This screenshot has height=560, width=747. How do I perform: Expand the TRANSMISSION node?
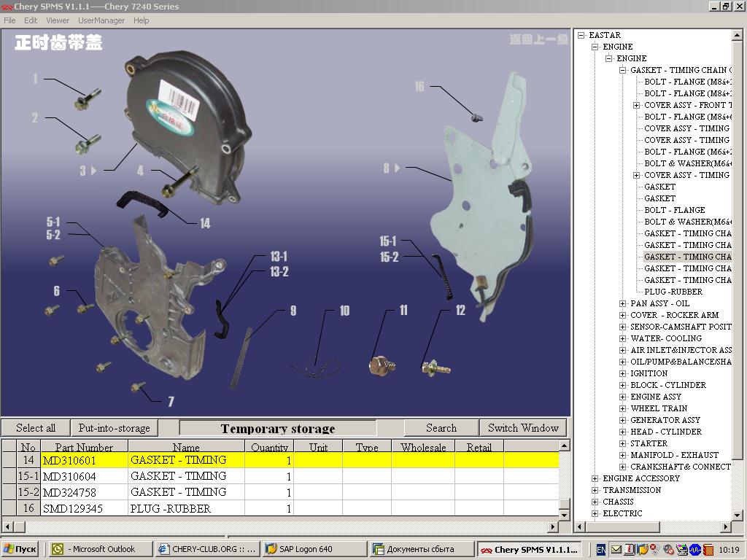tap(595, 491)
